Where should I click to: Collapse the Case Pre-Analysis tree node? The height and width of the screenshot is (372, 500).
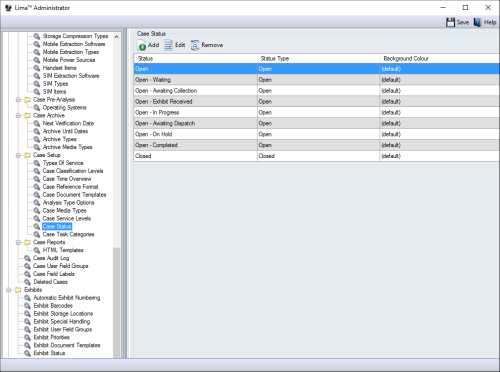point(18,100)
